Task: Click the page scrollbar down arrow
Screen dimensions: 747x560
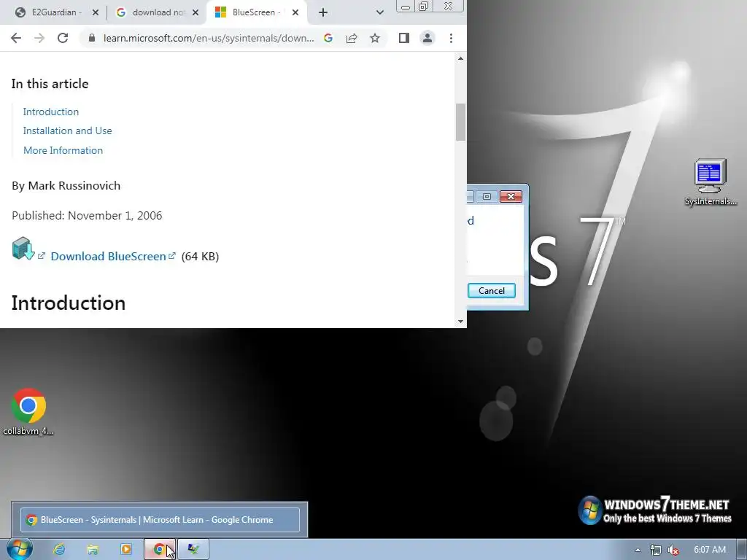Action: [460, 322]
